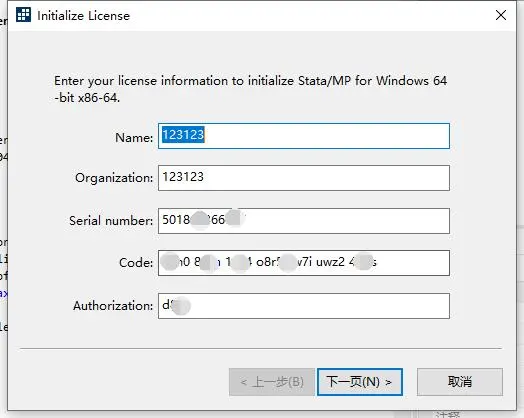Viewport: 524px width, 418px height.
Task: Click the "Initialize License" title text
Action: 83,16
